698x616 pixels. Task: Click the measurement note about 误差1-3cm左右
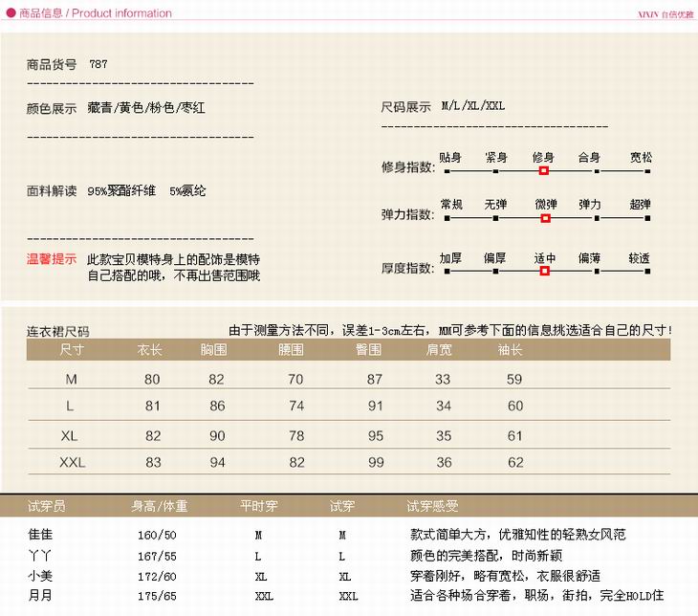(x=450, y=330)
